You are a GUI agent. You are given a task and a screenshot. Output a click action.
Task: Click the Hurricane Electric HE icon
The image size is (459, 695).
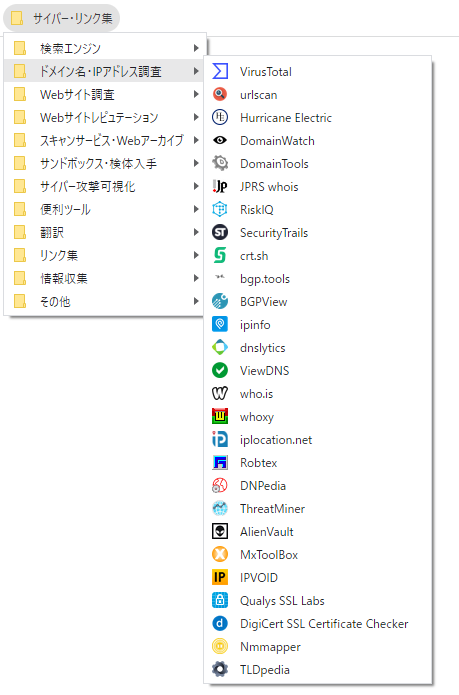[x=220, y=117]
